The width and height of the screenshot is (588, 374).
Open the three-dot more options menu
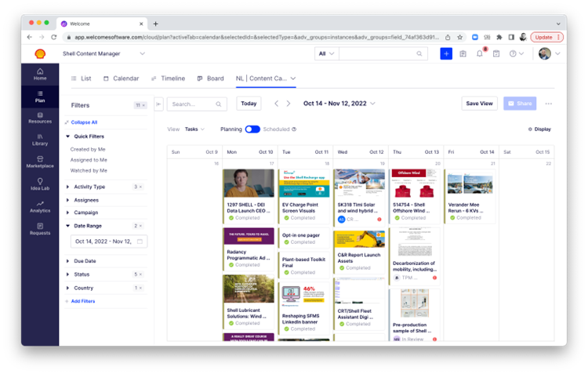[548, 103]
